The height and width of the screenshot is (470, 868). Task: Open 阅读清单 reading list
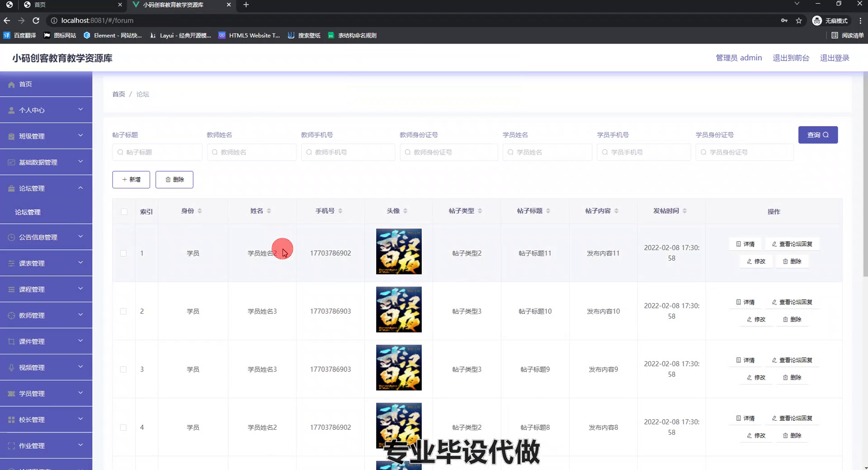coord(848,35)
